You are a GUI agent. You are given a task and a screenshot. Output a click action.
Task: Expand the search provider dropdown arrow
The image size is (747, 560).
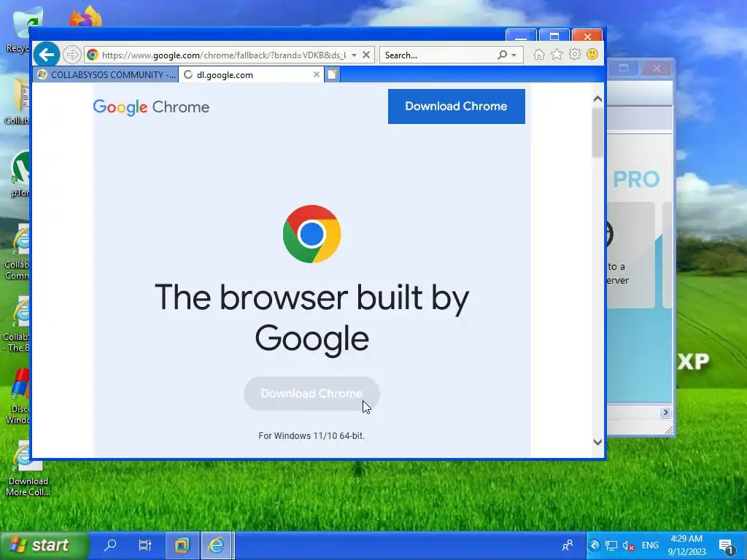click(514, 55)
